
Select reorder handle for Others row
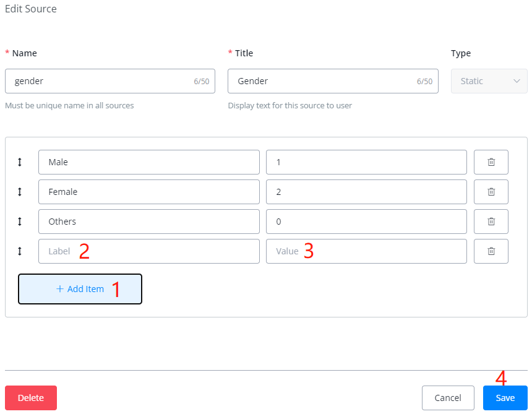[19, 222]
